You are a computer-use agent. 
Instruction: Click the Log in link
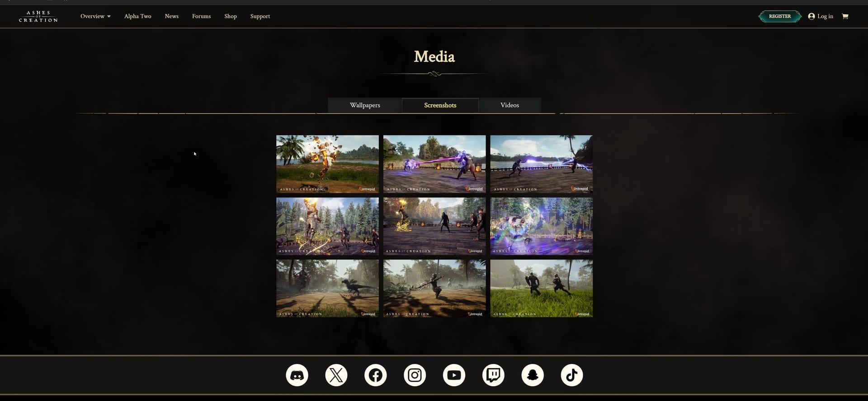[821, 16]
